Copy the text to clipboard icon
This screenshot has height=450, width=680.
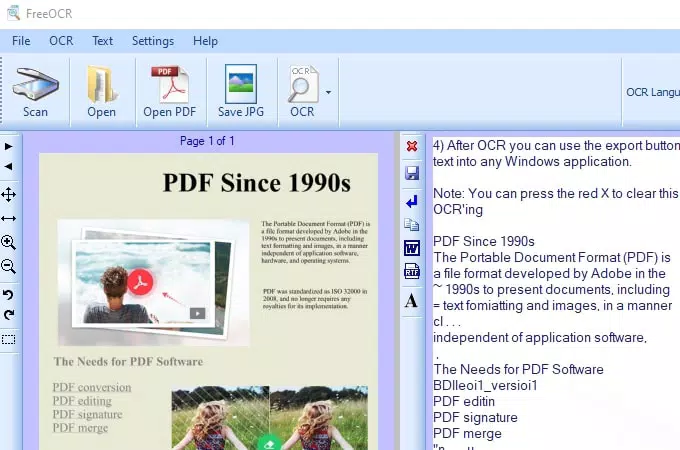(412, 225)
